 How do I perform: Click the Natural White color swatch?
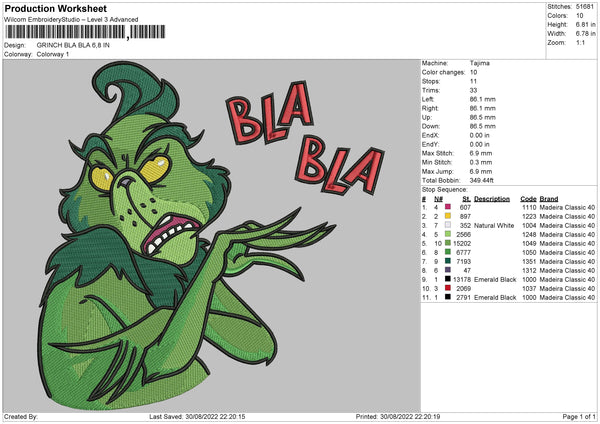[x=448, y=225]
